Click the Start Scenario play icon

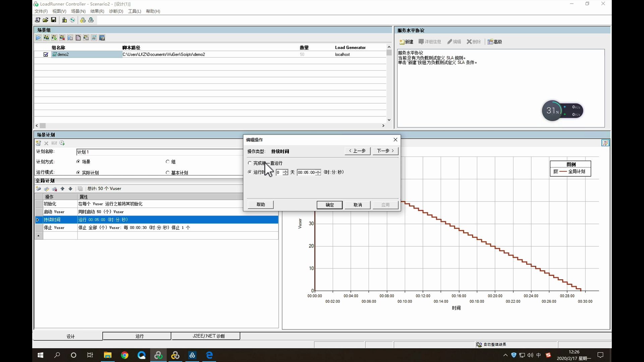[38, 38]
